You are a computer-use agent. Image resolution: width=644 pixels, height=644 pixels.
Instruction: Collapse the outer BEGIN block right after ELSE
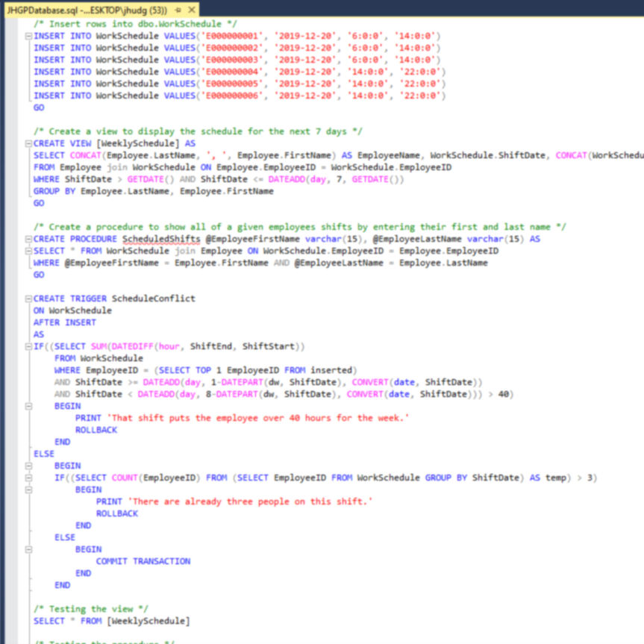(28, 466)
